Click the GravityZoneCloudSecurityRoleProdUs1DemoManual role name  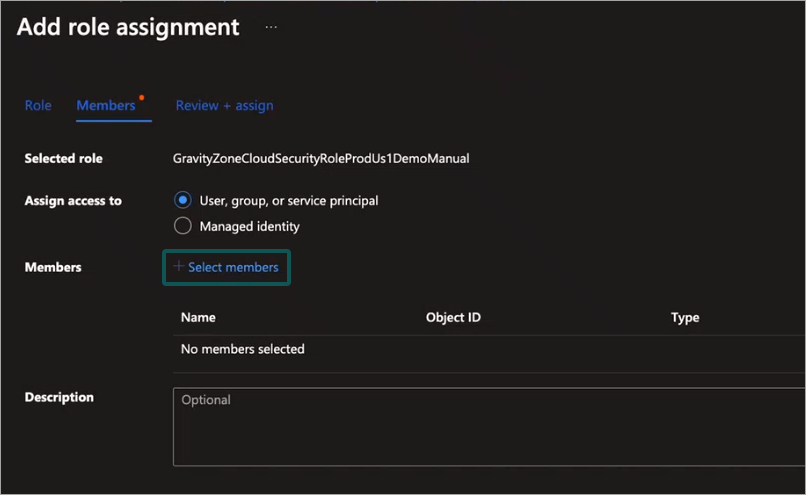pos(321,158)
